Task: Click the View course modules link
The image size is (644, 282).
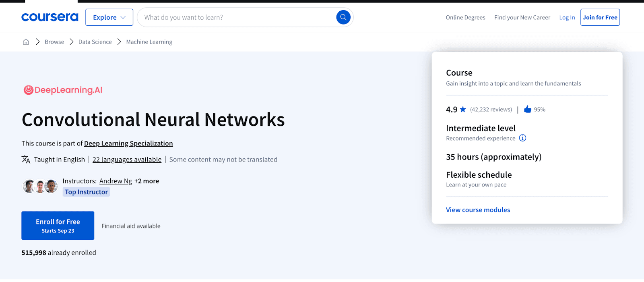Action: point(478,210)
